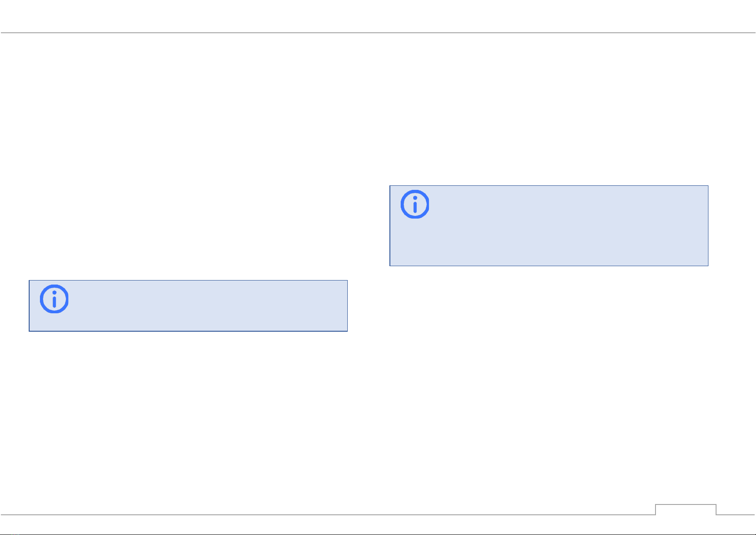Select the larger blue note box on the right

click(549, 226)
